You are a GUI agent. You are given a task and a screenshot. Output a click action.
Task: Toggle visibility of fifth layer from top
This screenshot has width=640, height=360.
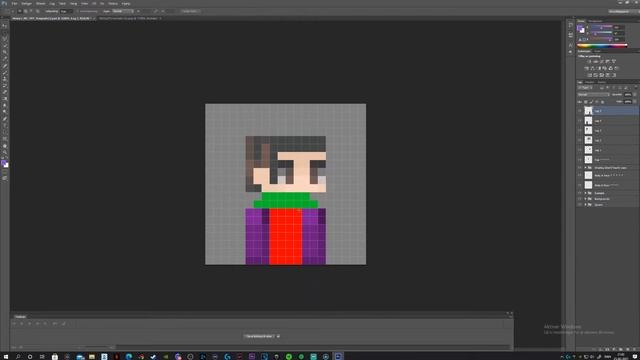(580, 150)
